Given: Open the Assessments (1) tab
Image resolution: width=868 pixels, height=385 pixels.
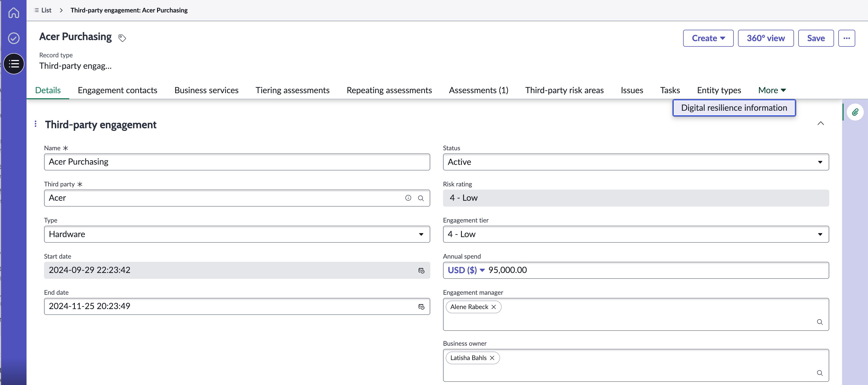Looking at the screenshot, I should click(x=479, y=90).
